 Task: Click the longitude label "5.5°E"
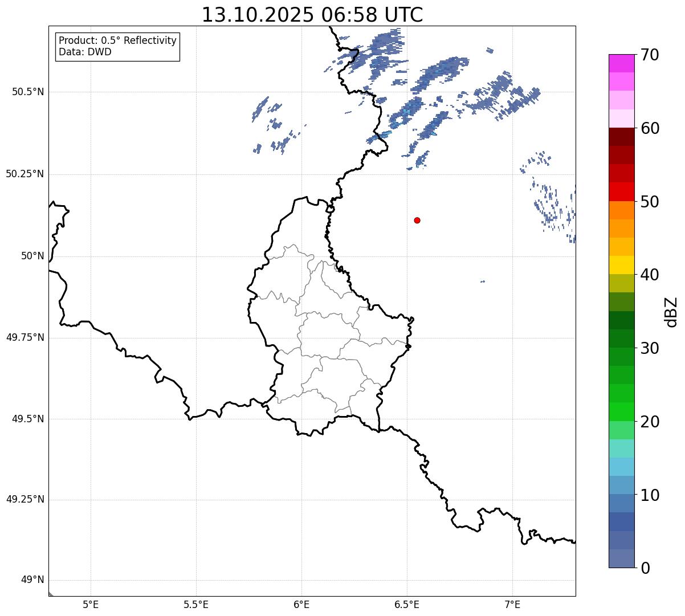click(x=196, y=604)
